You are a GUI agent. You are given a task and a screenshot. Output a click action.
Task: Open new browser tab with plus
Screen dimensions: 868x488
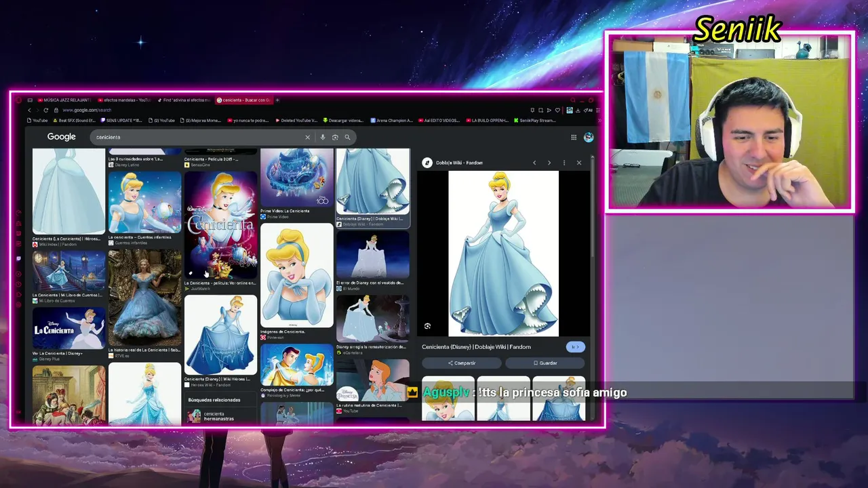[x=277, y=100]
